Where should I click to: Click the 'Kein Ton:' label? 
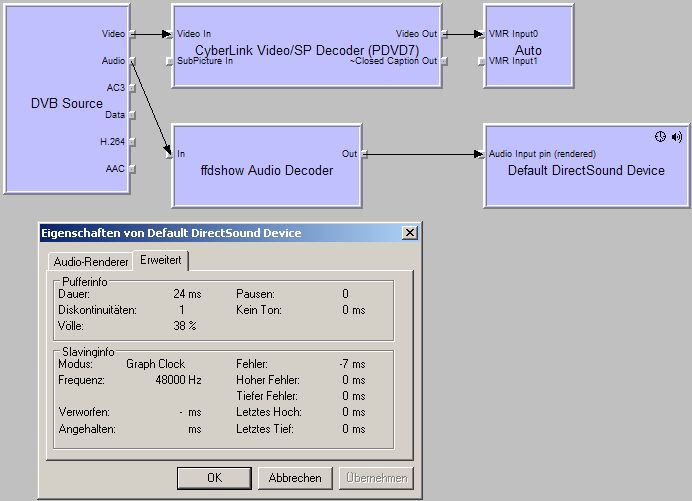click(259, 310)
